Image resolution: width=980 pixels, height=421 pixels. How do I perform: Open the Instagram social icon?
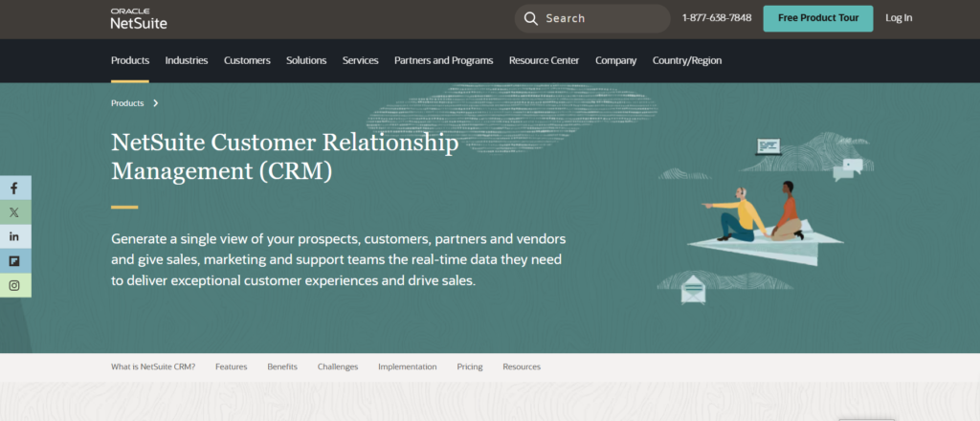[x=14, y=285]
